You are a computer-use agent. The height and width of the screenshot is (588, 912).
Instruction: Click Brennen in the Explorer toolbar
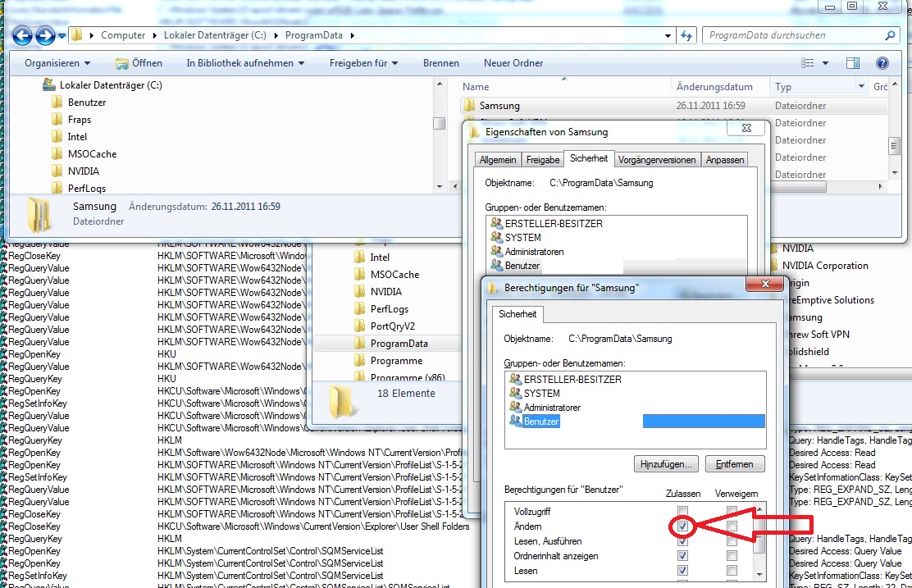click(441, 63)
